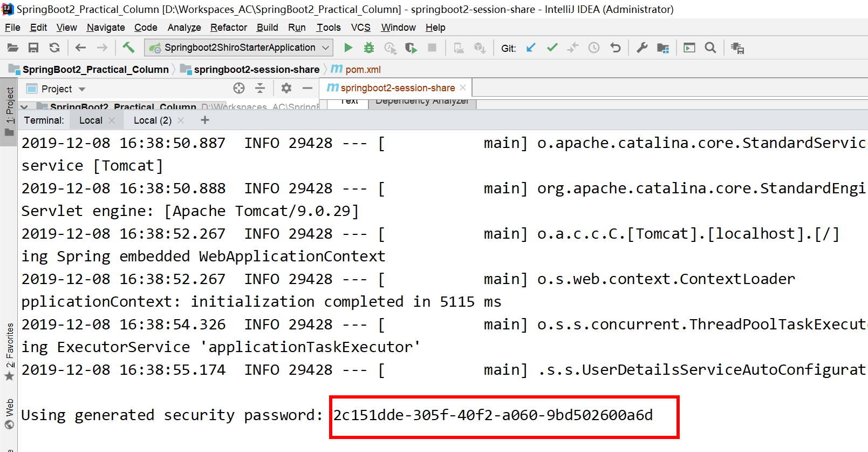Click the Run Anything window icon
The width and height of the screenshot is (868, 452).
point(689,48)
